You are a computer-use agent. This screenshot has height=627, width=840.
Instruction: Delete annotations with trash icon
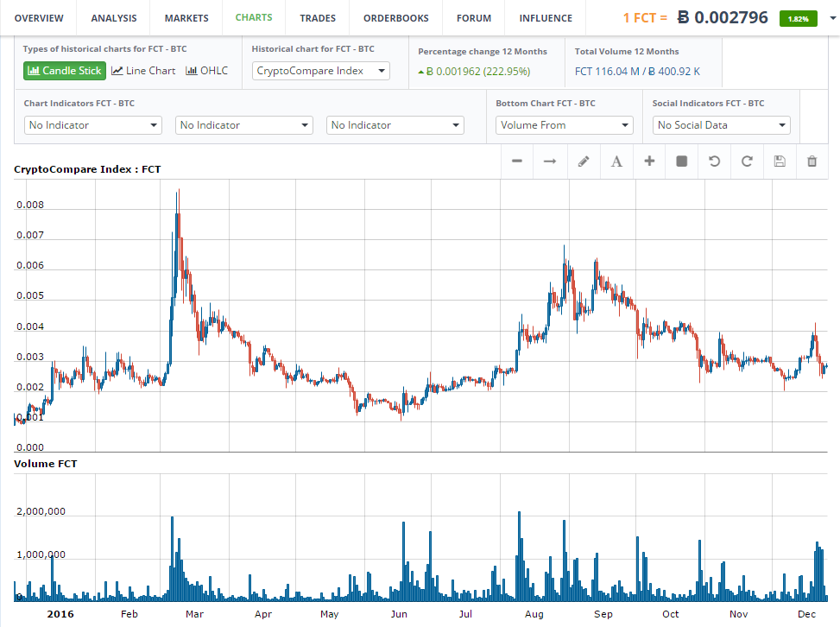(812, 161)
